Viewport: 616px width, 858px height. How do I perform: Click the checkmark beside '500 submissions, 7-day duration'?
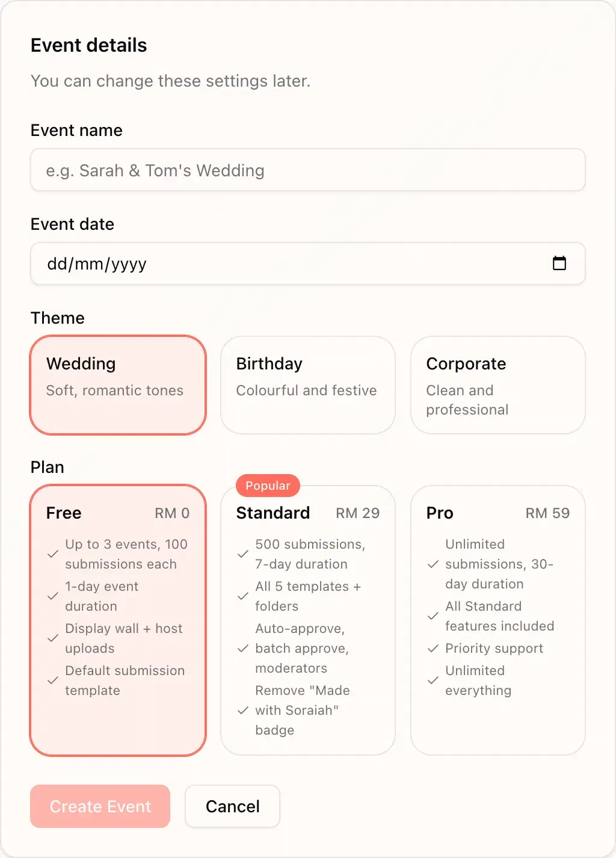[243, 554]
